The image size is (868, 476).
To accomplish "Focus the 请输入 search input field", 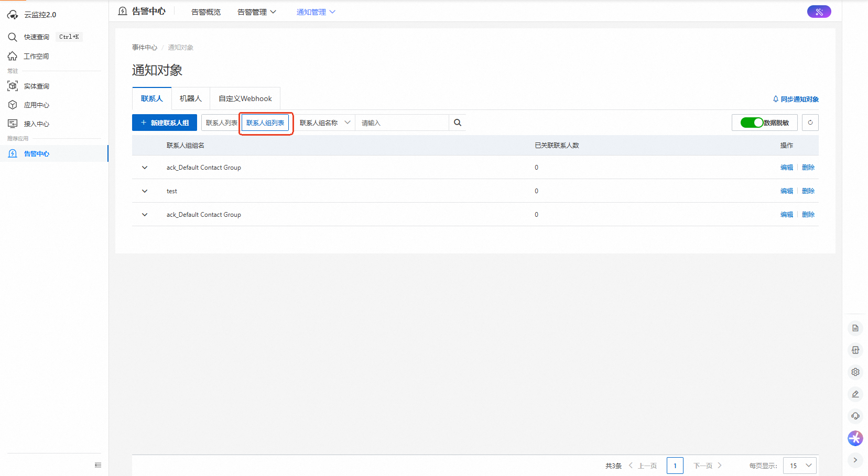I will 402,123.
